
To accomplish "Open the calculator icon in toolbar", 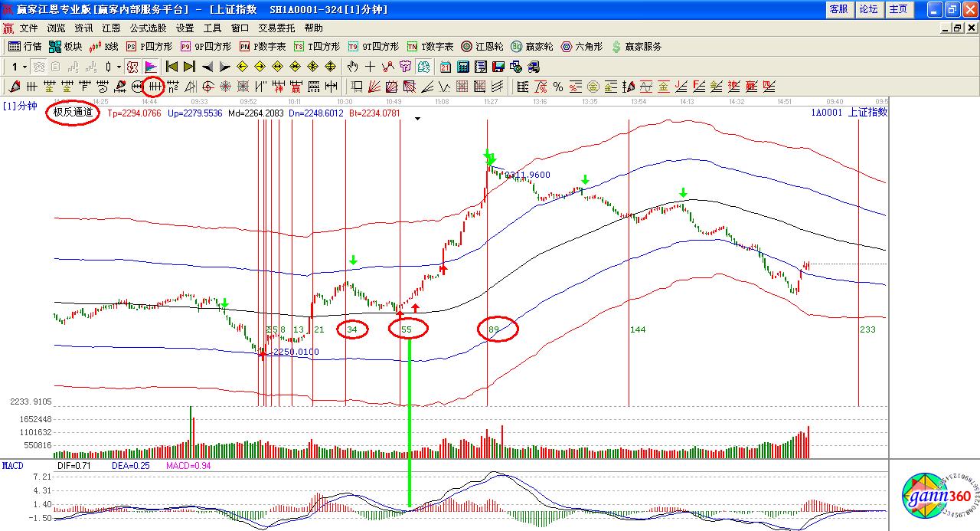I will pyautogui.click(x=464, y=67).
